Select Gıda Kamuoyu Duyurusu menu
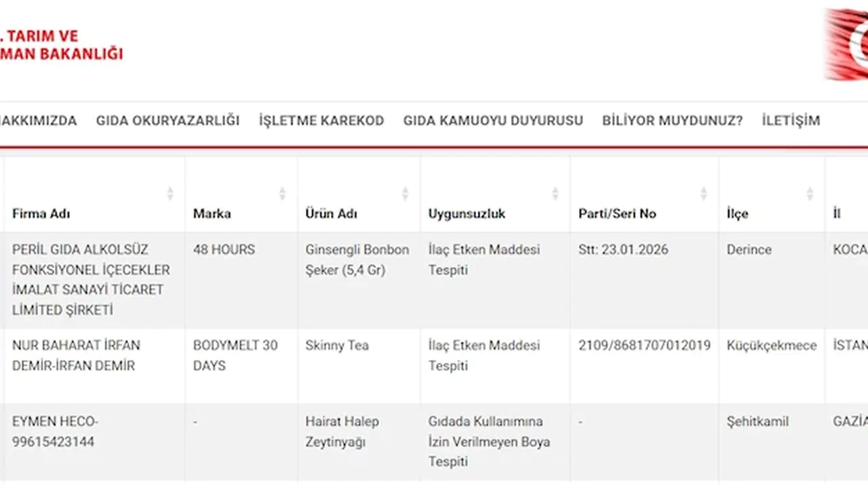Viewport: 868px width, 488px height. click(x=493, y=121)
